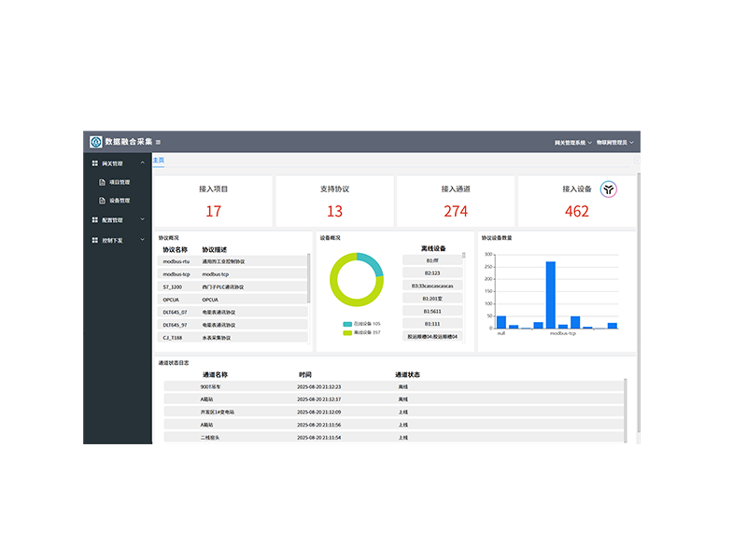Click the 项目管理 document icon

103,182
